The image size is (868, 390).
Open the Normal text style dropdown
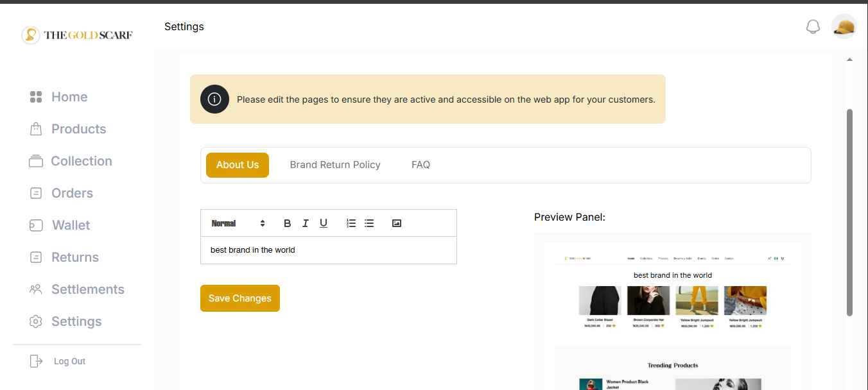coord(238,223)
